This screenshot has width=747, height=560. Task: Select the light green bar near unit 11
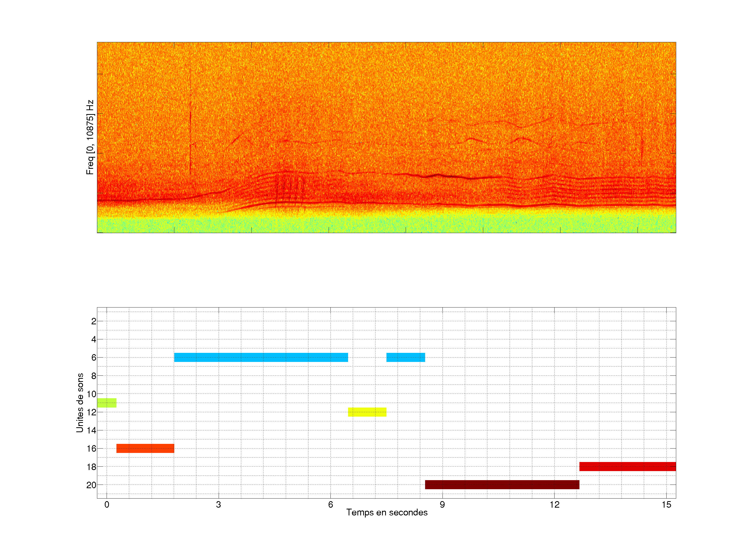coord(107,403)
